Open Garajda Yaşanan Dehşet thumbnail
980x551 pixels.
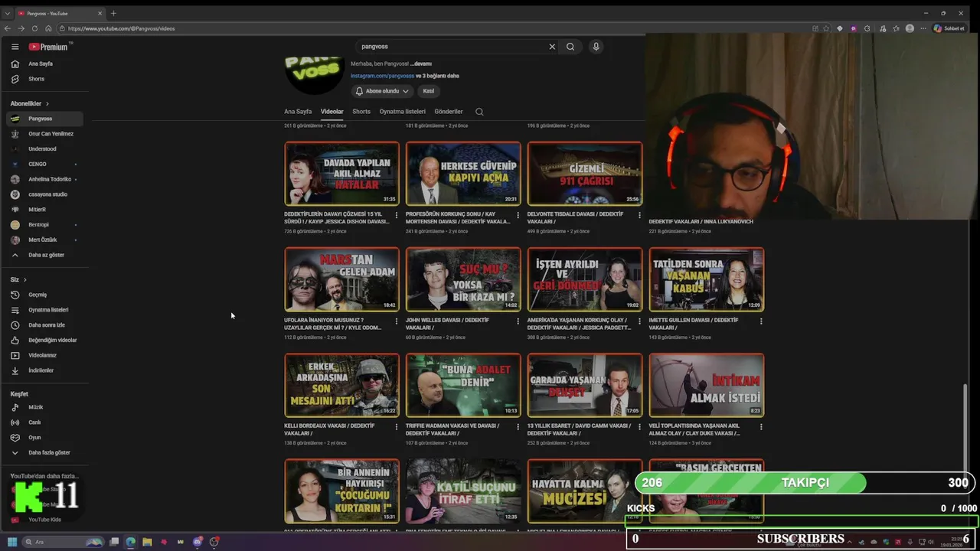[585, 385]
